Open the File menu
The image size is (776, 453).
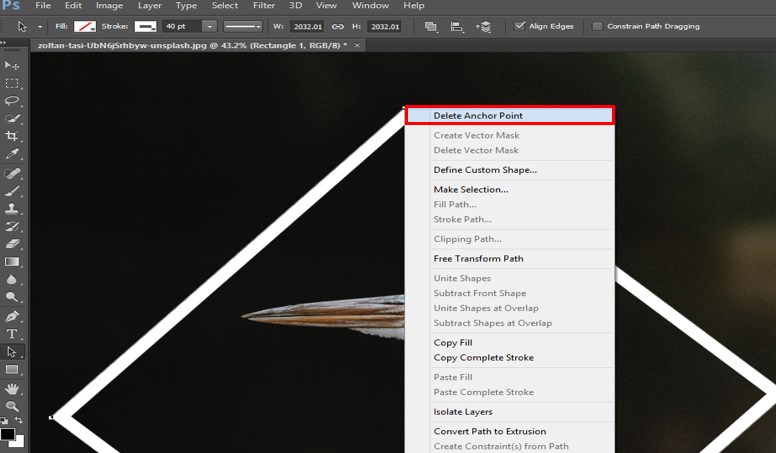(x=43, y=6)
